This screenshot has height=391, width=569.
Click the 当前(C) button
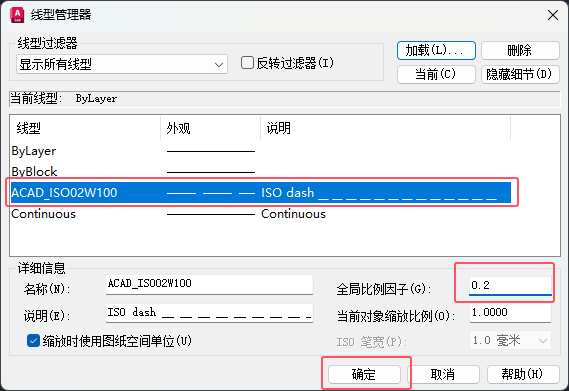pyautogui.click(x=436, y=74)
